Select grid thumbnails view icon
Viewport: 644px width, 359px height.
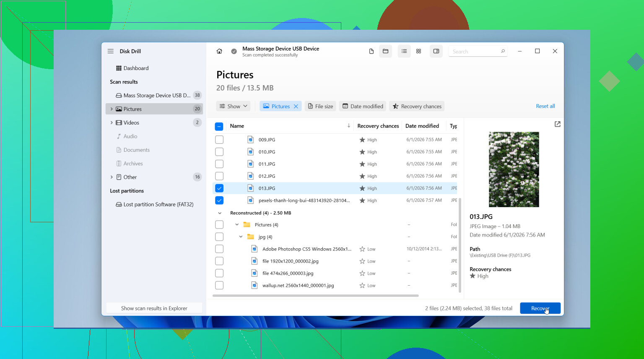418,51
